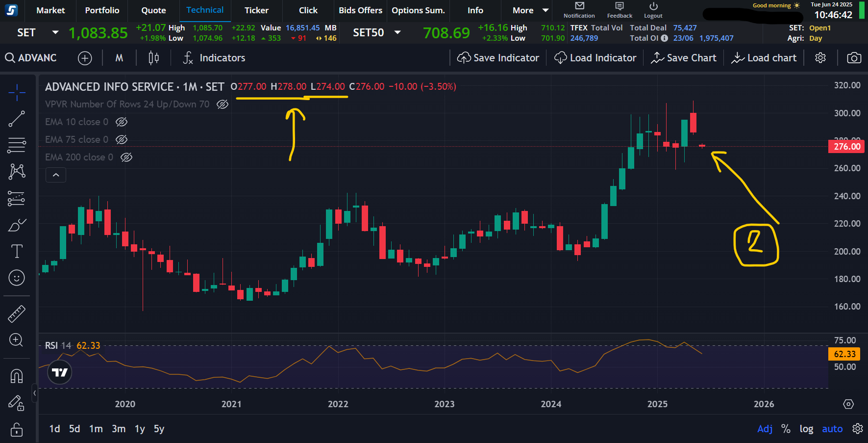Open the SET50 index dropdown arrow
Image resolution: width=868 pixels, height=443 pixels.
click(x=397, y=32)
